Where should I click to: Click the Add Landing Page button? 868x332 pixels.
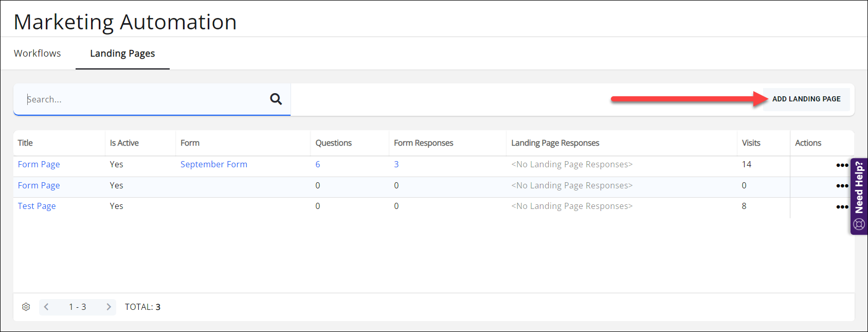[x=806, y=99]
